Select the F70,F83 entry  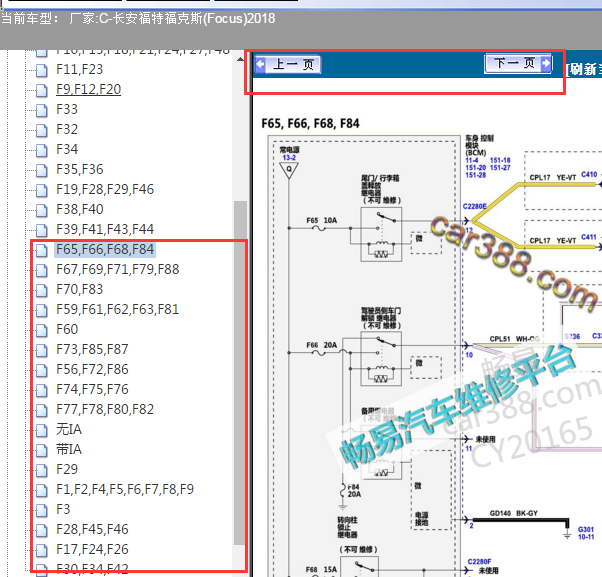coord(79,289)
